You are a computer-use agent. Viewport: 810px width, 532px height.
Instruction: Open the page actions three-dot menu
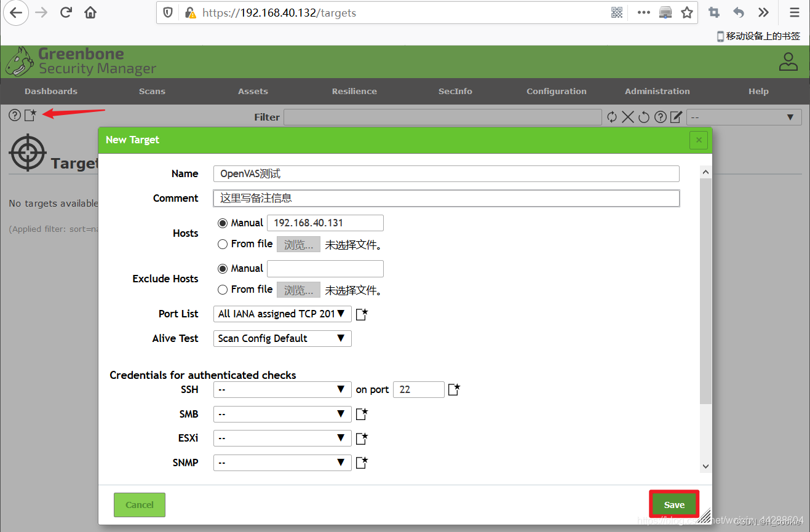643,13
